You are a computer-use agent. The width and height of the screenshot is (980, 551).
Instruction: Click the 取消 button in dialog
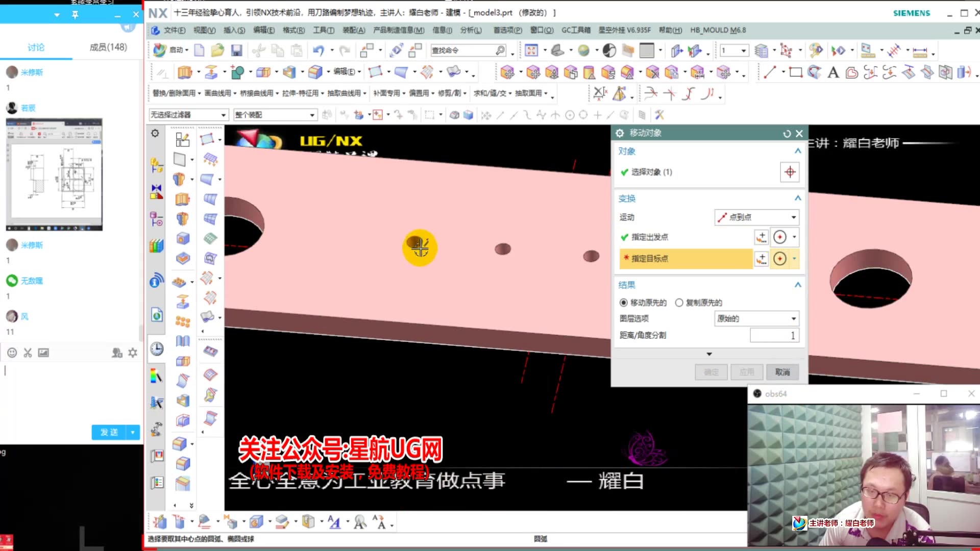click(782, 372)
